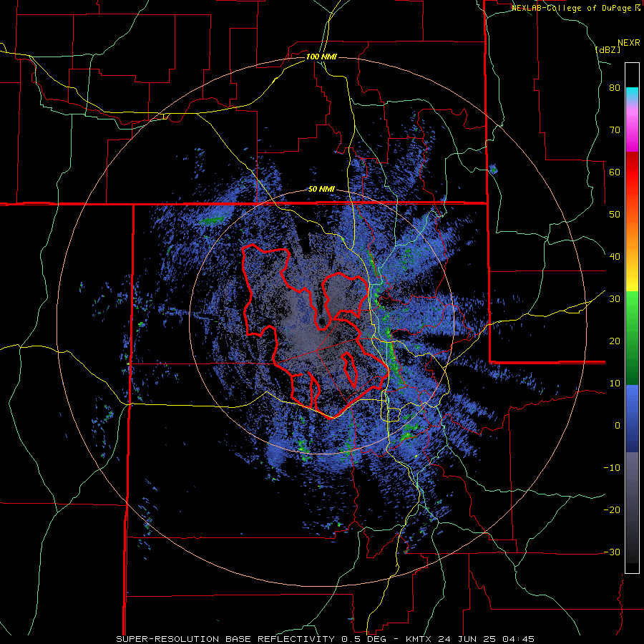Click the 100 NMI range ring label
Screen dimensions: 644x644
(x=321, y=57)
